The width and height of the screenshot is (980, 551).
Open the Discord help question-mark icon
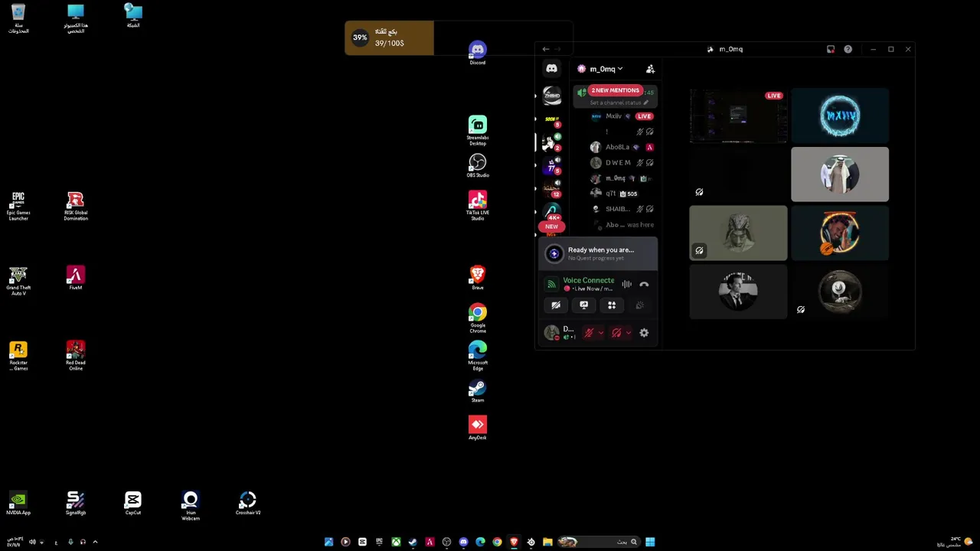tap(848, 49)
